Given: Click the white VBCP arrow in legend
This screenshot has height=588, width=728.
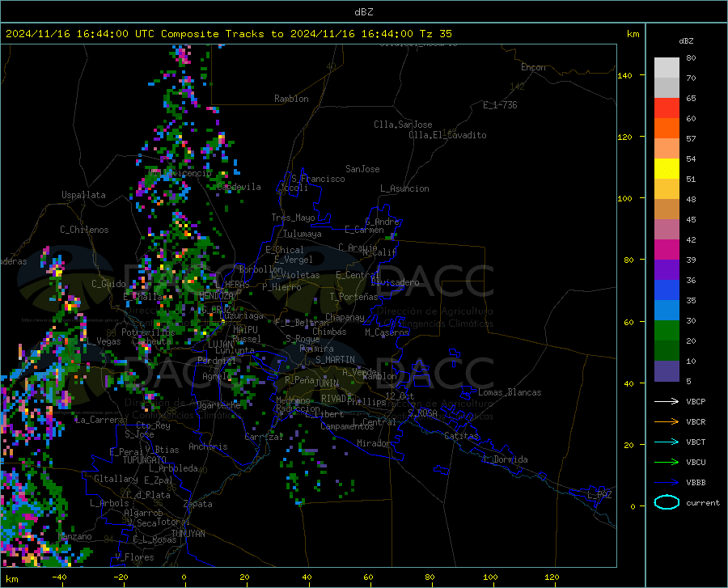Looking at the screenshot, I should [667, 401].
